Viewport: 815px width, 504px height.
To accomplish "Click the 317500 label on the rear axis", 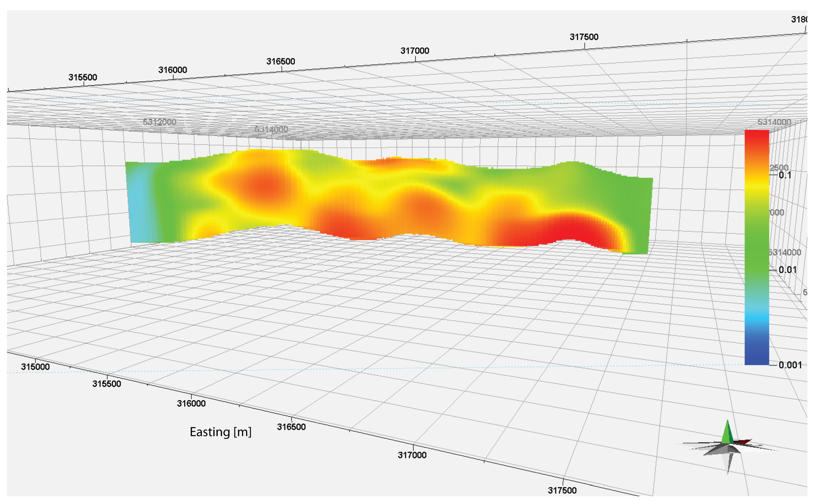I will point(584,37).
